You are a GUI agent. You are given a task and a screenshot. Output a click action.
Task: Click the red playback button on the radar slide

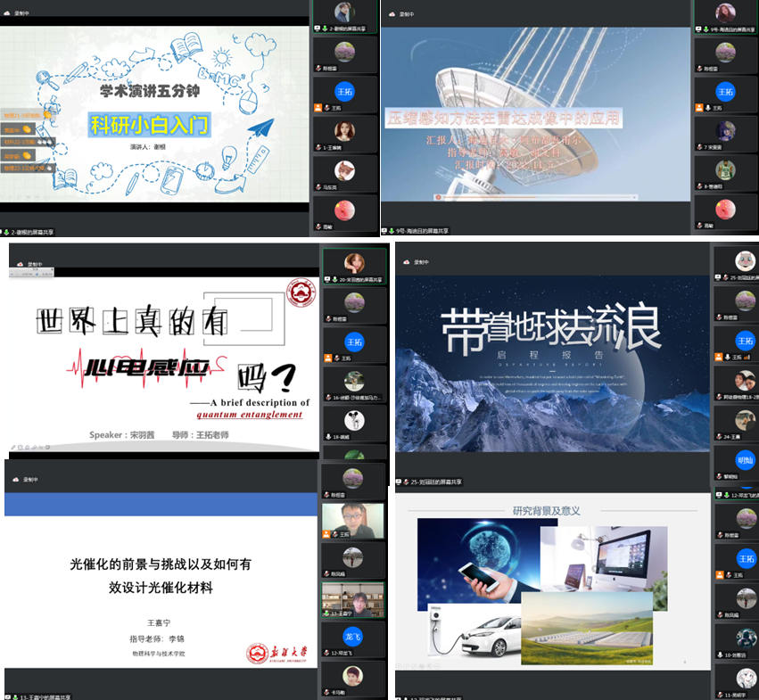438,197
